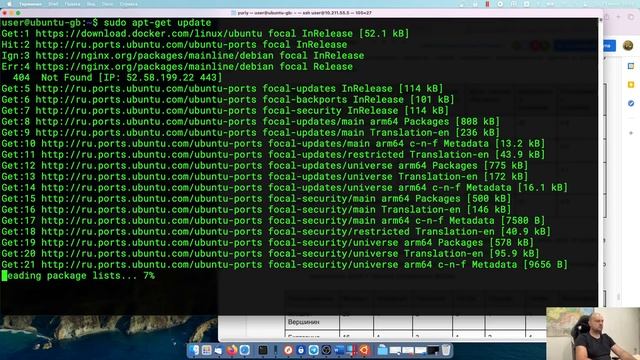Click the 'Get:21' Metadata 9656 B line
The image size is (640, 360).
coord(284,265)
